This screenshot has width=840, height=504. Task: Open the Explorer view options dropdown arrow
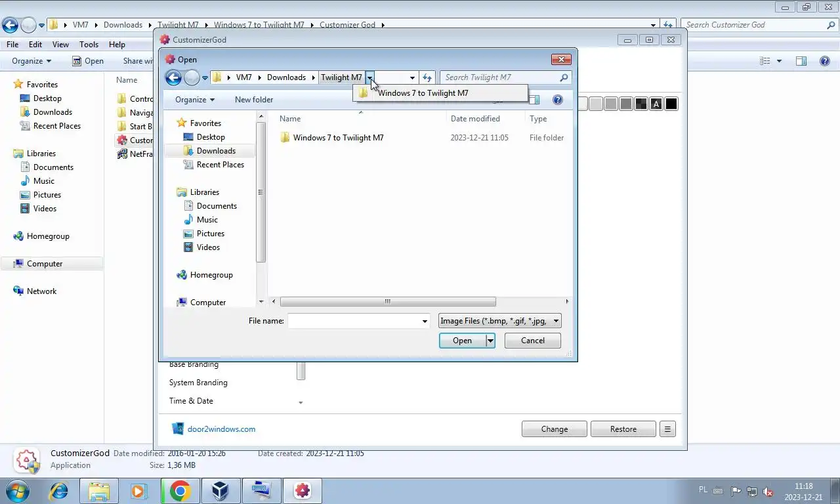pos(779,61)
